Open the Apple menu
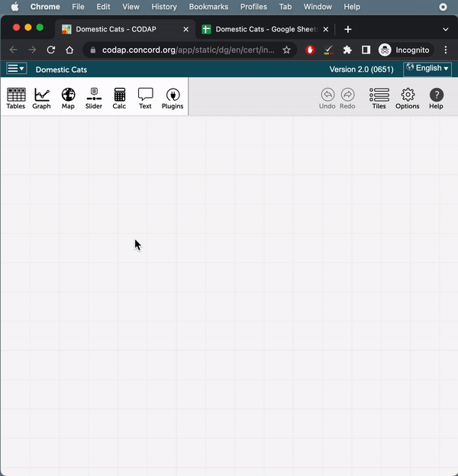The image size is (458, 476). point(15,7)
